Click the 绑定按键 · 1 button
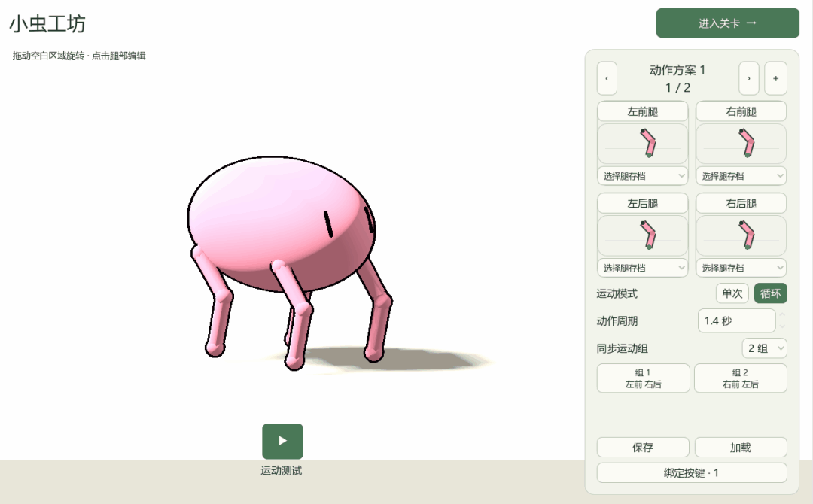Viewport: 813px width, 504px height. (692, 472)
